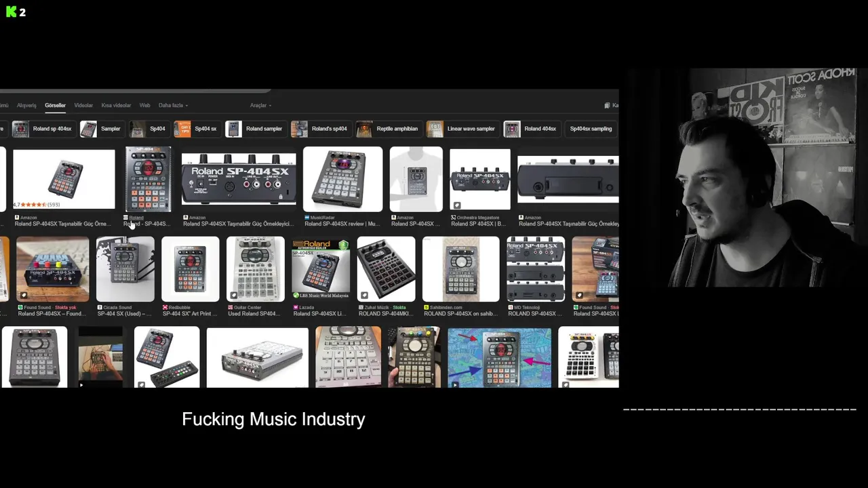868x488 pixels.
Task: Open Orchestra Megastore SP 404SX image
Action: [x=480, y=179]
